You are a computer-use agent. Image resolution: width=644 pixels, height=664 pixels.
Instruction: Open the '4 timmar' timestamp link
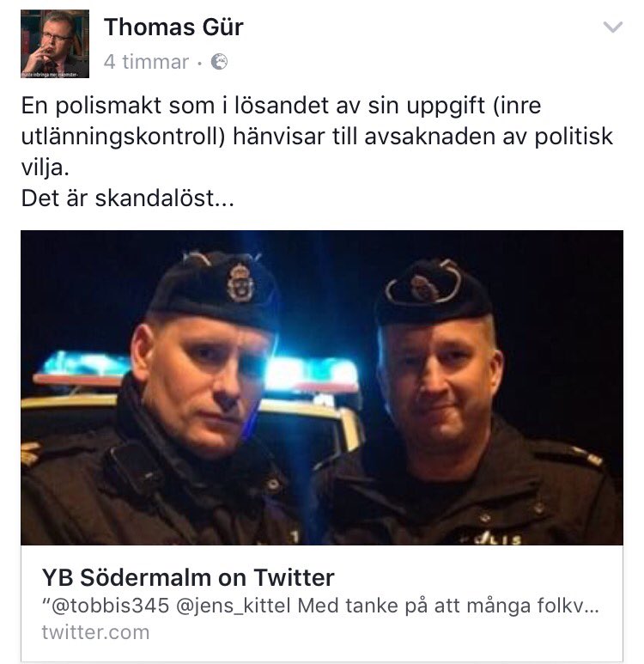pos(146,62)
